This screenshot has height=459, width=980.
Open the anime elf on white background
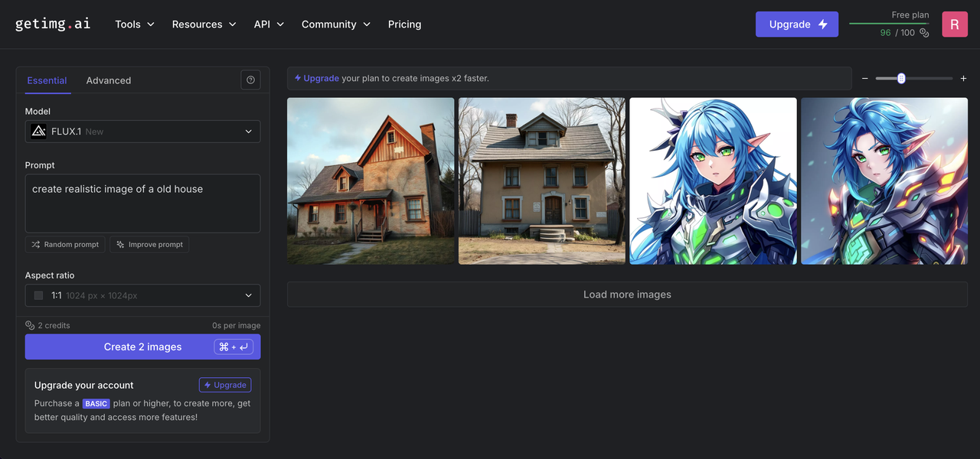[x=713, y=181]
